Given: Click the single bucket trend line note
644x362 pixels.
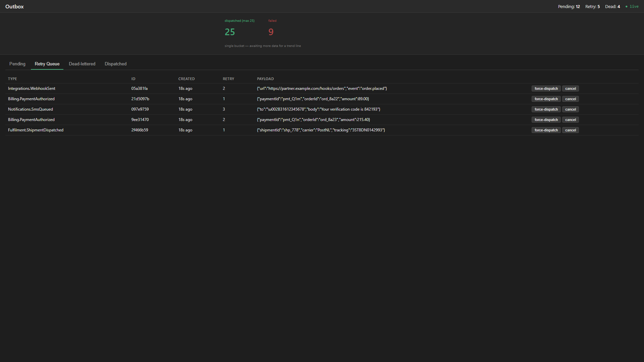Looking at the screenshot, I should coord(263,46).
